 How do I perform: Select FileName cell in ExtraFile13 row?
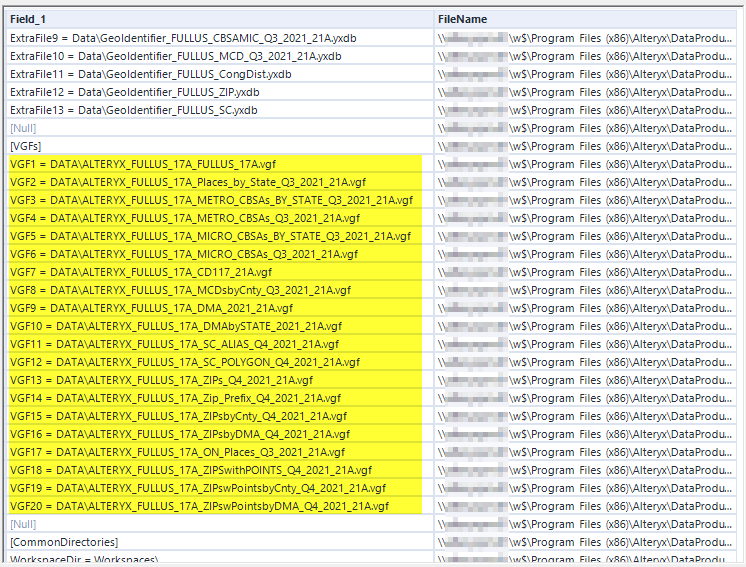[585, 110]
